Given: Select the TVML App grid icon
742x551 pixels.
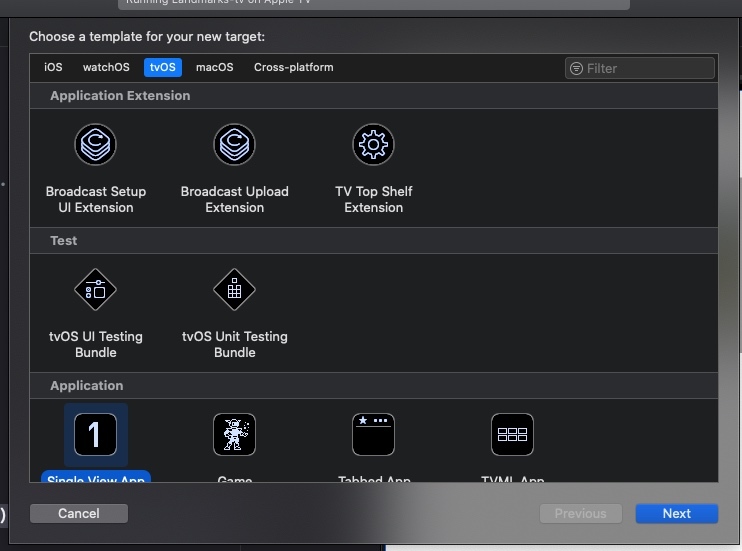Looking at the screenshot, I should pyautogui.click(x=512, y=434).
